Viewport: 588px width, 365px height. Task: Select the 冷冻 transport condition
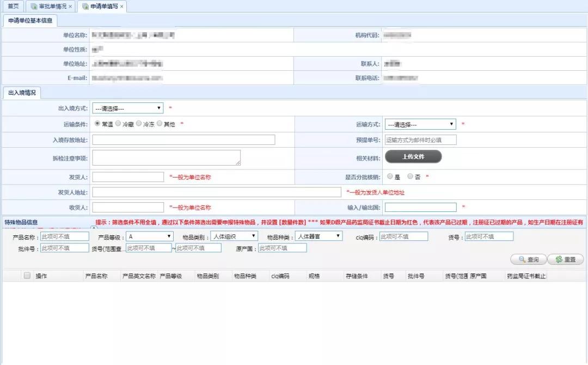(138, 122)
